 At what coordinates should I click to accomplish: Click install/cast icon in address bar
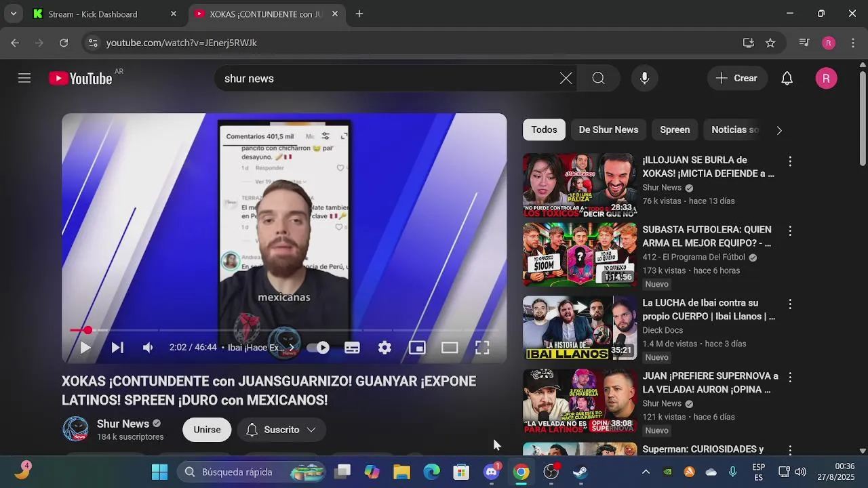coord(749,43)
